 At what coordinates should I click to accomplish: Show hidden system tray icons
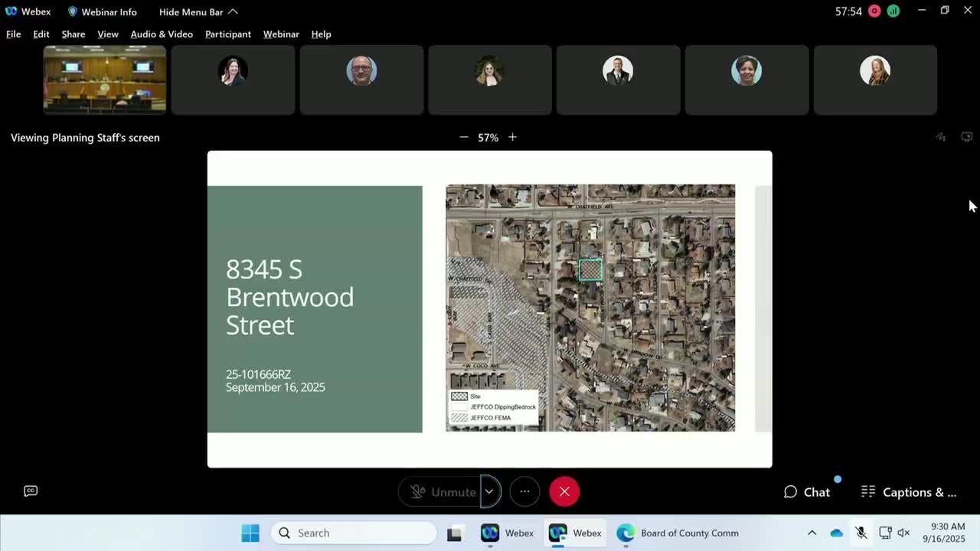tap(812, 533)
